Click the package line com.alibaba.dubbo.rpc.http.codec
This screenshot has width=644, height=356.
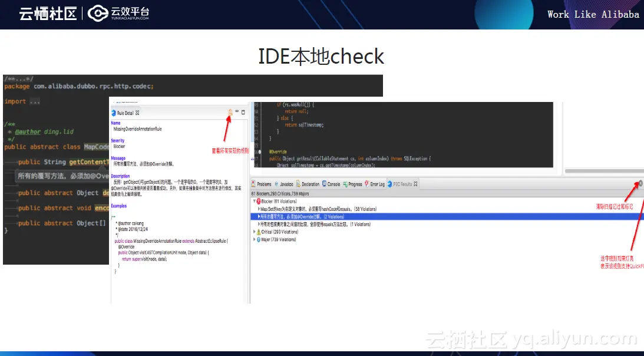(x=79, y=86)
